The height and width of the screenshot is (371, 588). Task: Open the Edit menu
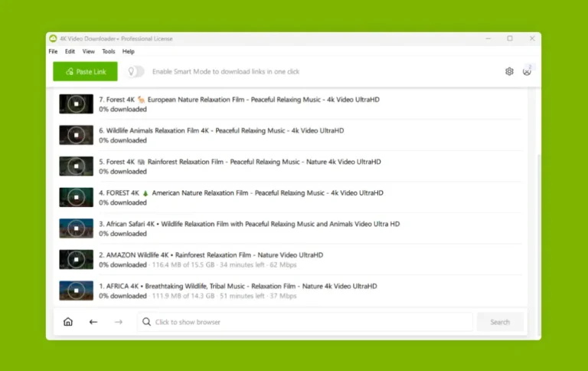(x=70, y=51)
